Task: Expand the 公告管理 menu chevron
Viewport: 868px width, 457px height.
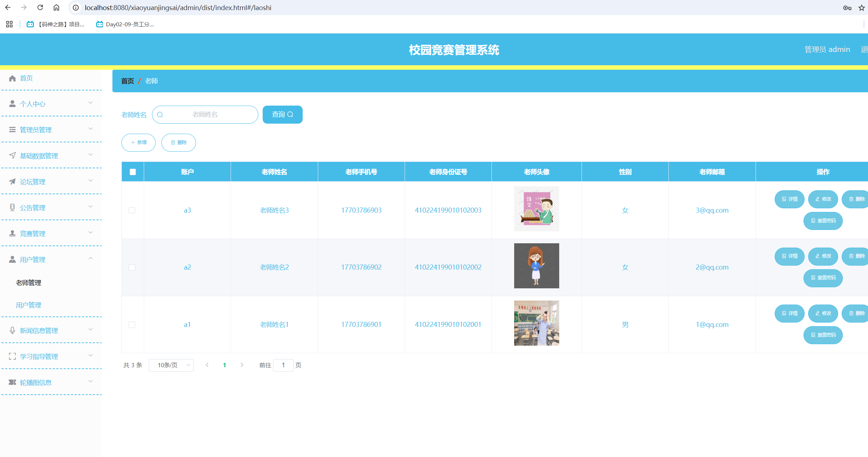Action: pos(91,207)
